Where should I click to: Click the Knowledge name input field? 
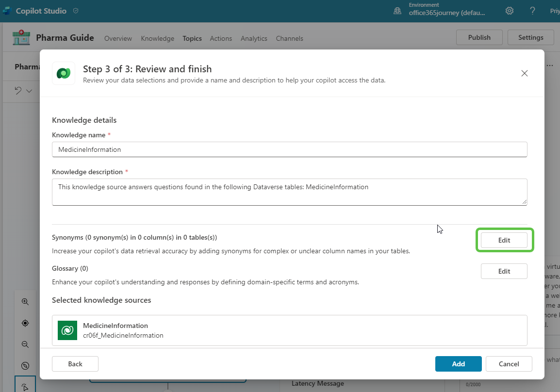click(289, 149)
